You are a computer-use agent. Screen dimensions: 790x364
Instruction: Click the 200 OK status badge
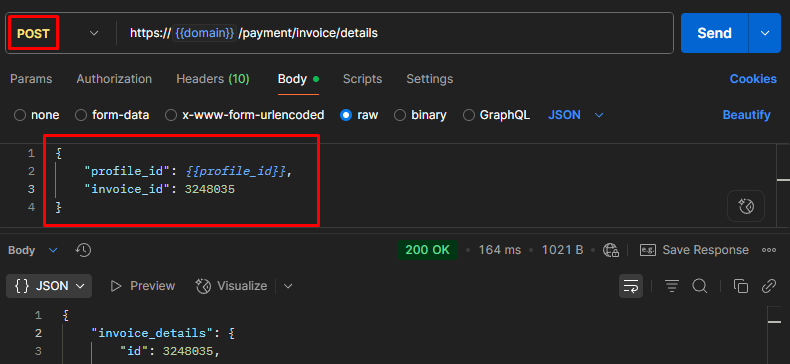[x=427, y=250]
